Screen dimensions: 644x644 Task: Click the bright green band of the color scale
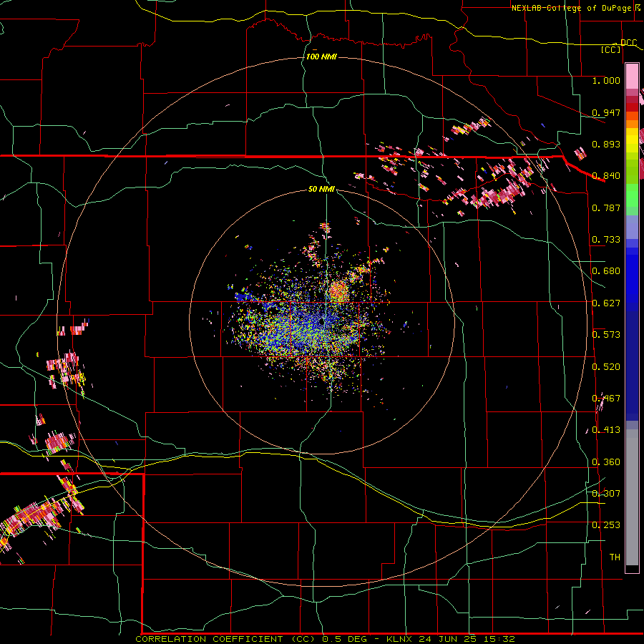(x=632, y=195)
